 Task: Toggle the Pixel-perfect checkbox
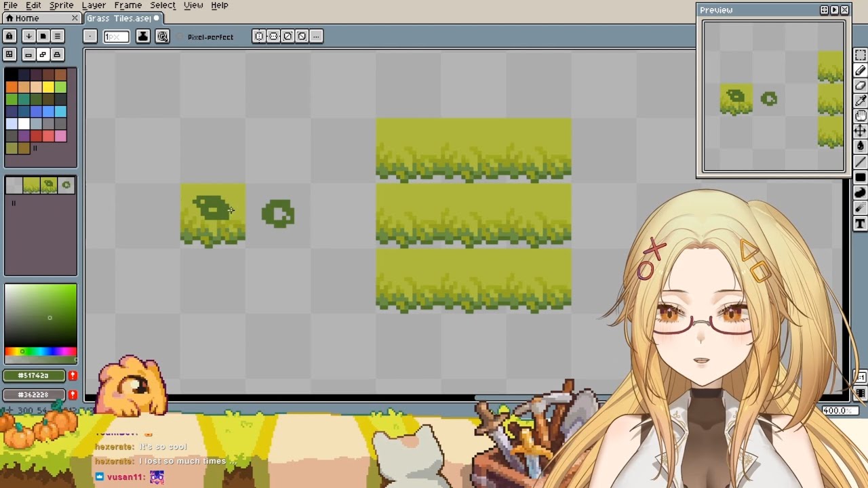205,37
